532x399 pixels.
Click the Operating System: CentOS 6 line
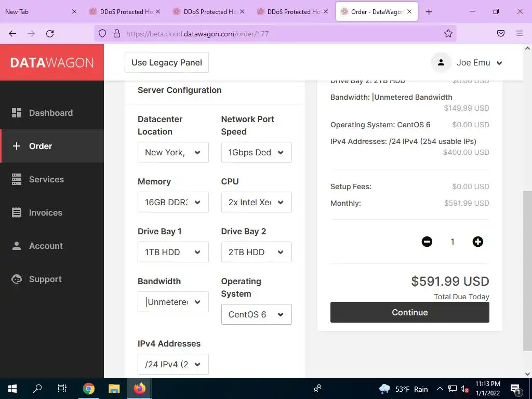coord(409,125)
